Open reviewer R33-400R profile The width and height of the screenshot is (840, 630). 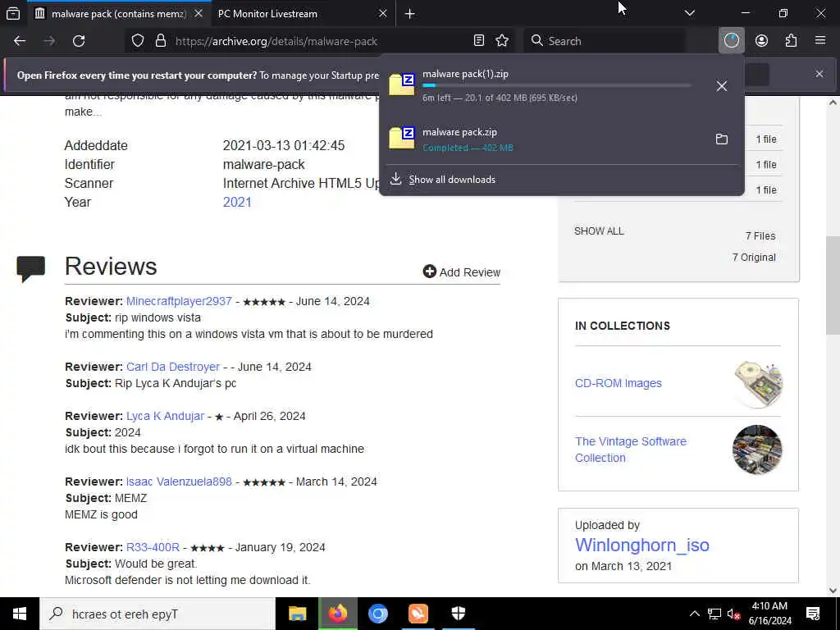[153, 547]
